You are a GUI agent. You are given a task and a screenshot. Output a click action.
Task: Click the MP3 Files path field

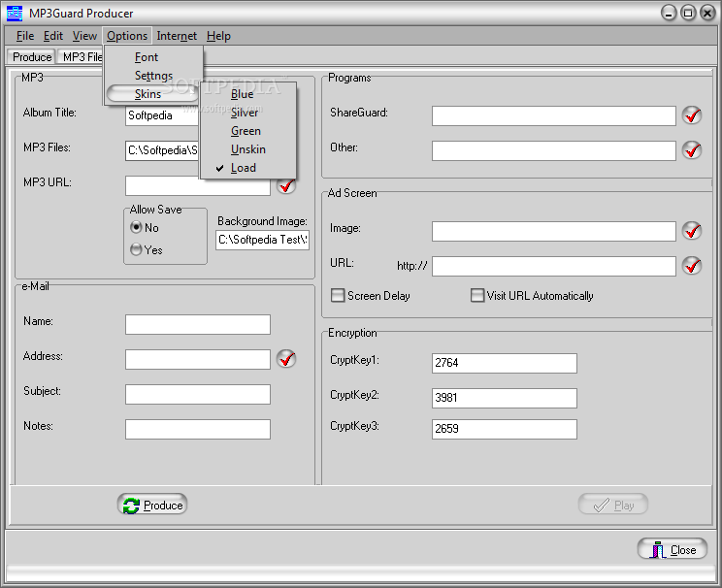tap(162, 150)
